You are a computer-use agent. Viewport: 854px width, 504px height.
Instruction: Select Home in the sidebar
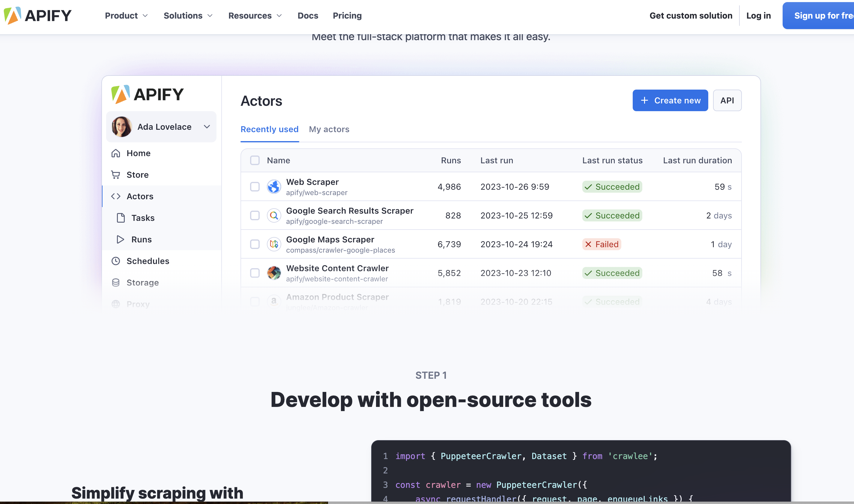[138, 153]
